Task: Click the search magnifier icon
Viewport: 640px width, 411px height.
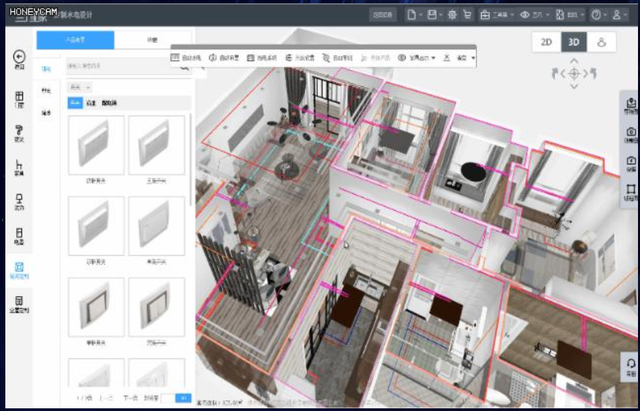Action: [184, 66]
